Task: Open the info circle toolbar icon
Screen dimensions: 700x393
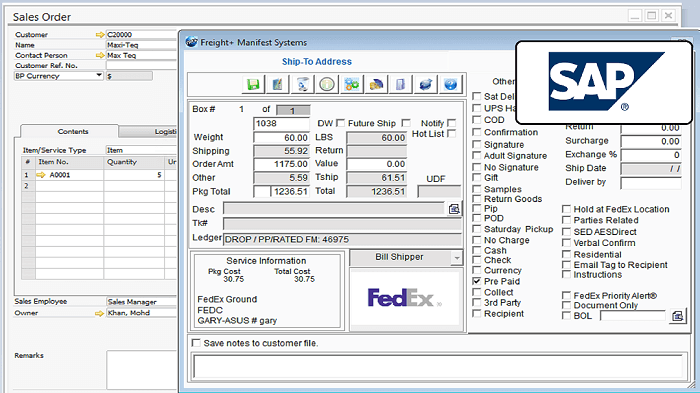Action: 327,84
